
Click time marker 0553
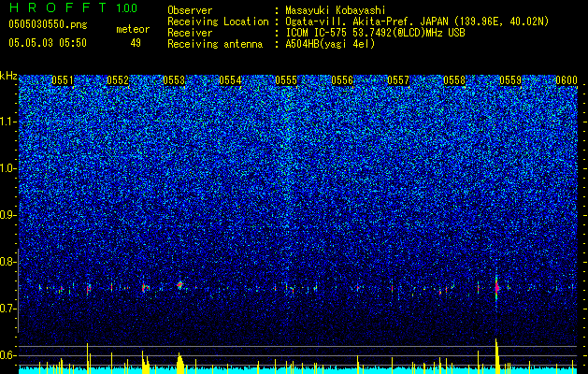174,80
